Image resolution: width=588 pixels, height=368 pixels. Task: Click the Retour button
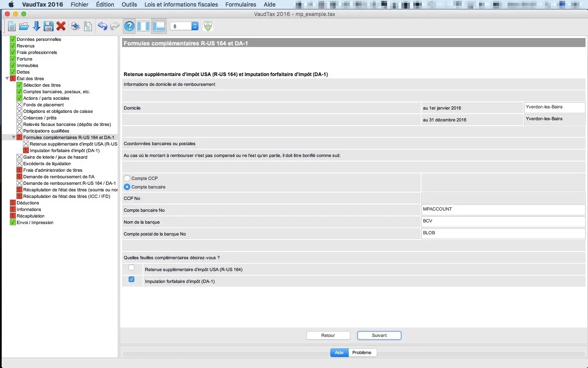coord(328,335)
